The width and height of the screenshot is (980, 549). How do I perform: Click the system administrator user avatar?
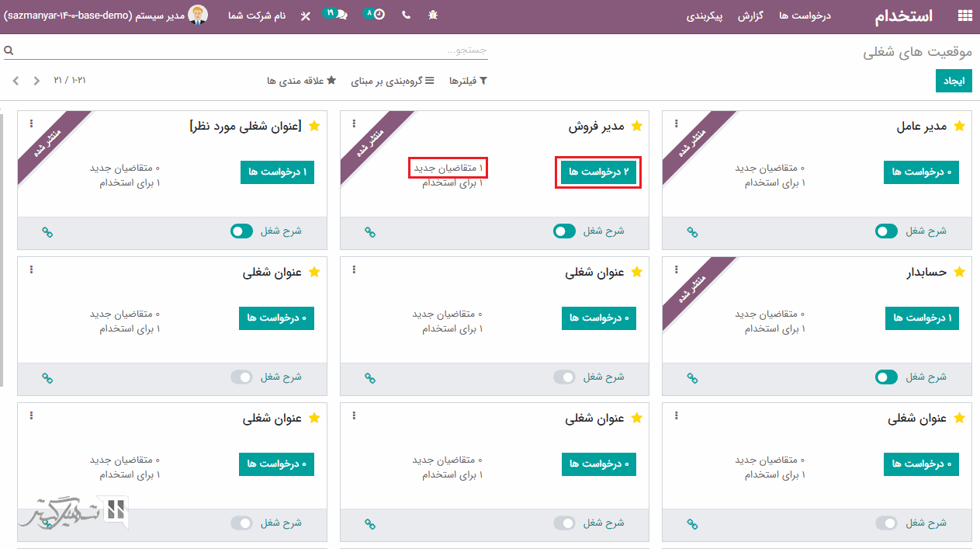[198, 15]
